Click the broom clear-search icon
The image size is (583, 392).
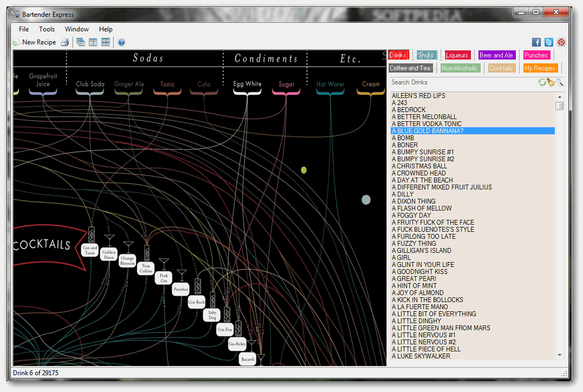[x=551, y=82]
